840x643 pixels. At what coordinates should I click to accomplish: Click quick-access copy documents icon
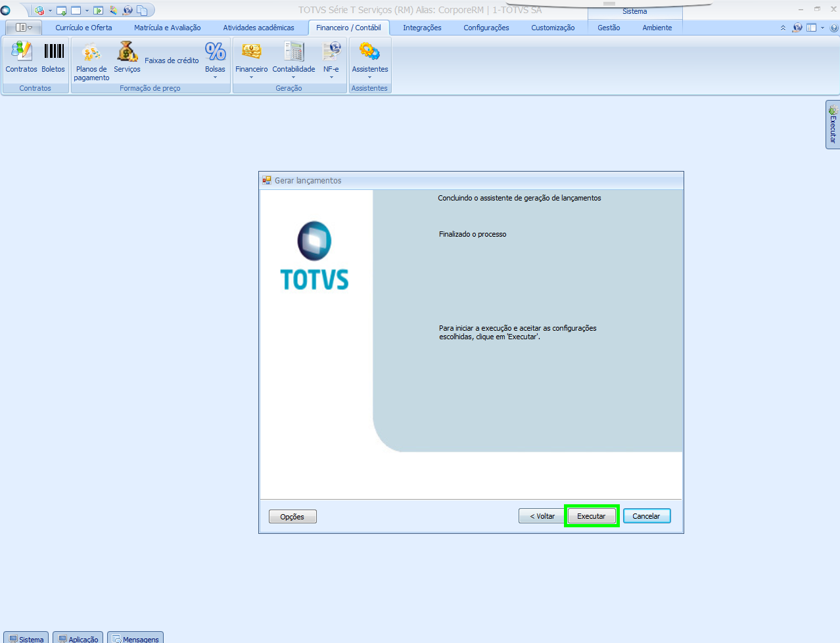(142, 11)
